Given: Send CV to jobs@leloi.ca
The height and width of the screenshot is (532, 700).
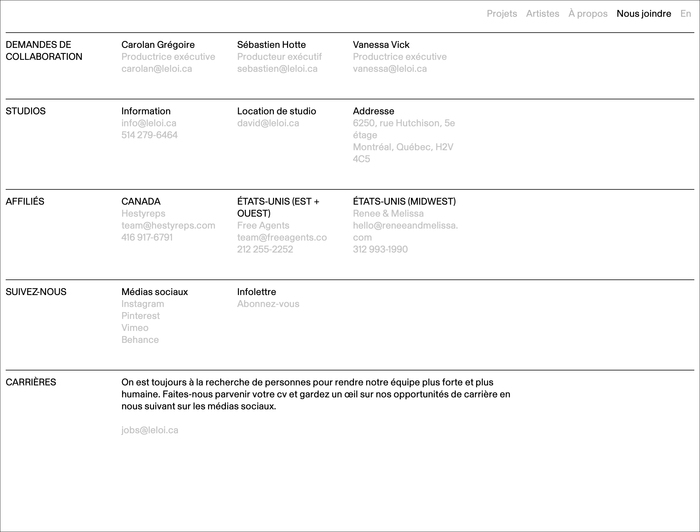Looking at the screenshot, I should click(150, 430).
